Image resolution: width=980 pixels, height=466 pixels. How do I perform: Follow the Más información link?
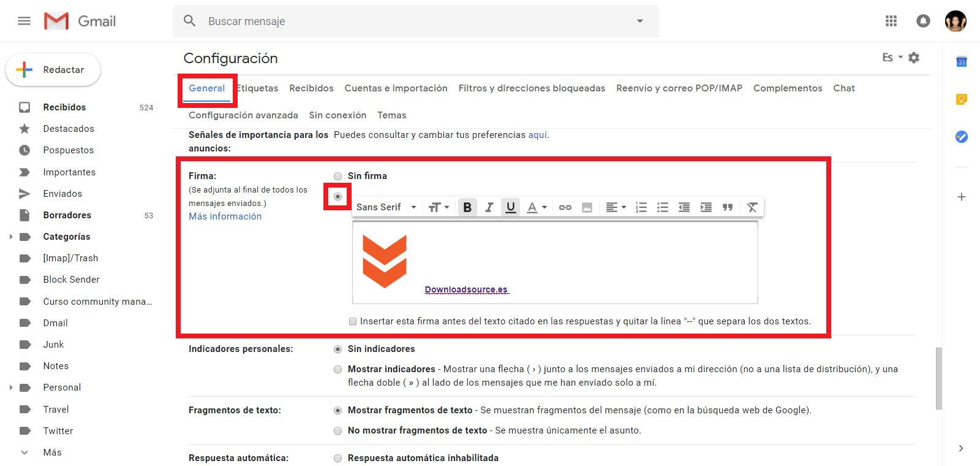[225, 216]
